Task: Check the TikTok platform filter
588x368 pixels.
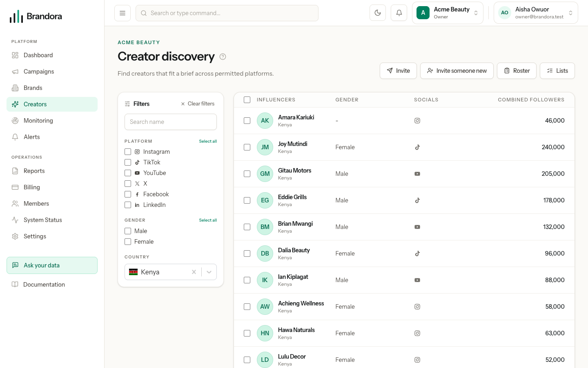Action: pos(128,162)
